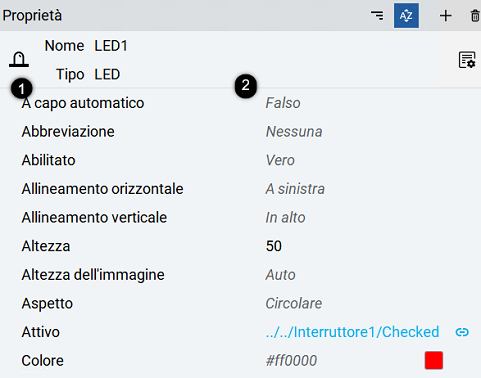This screenshot has width=481, height=378.
Task: Click the Abbreviazione value Nessuna
Action: pos(294,132)
